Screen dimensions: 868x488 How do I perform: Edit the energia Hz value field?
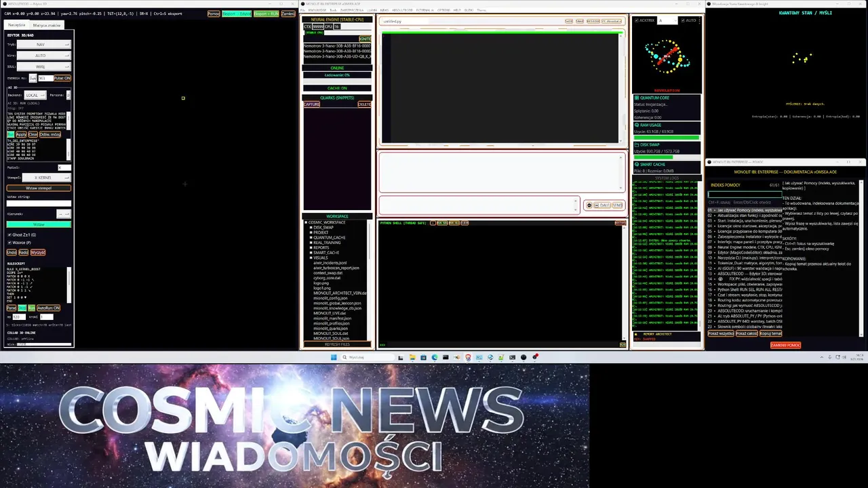point(45,78)
